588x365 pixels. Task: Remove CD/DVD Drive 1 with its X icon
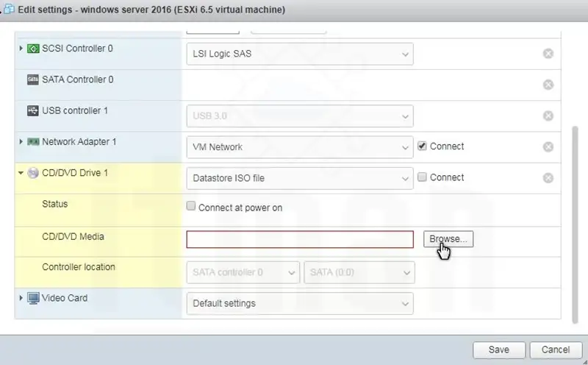548,178
